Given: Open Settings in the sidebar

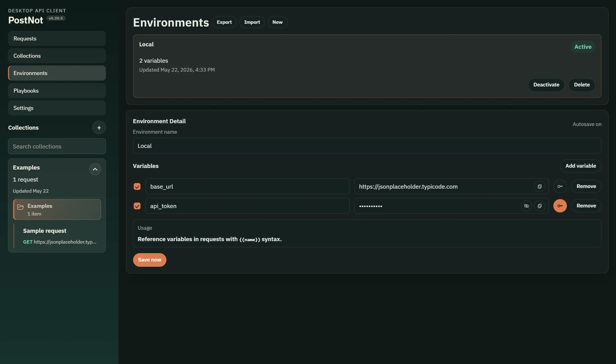Looking at the screenshot, I should (x=57, y=108).
